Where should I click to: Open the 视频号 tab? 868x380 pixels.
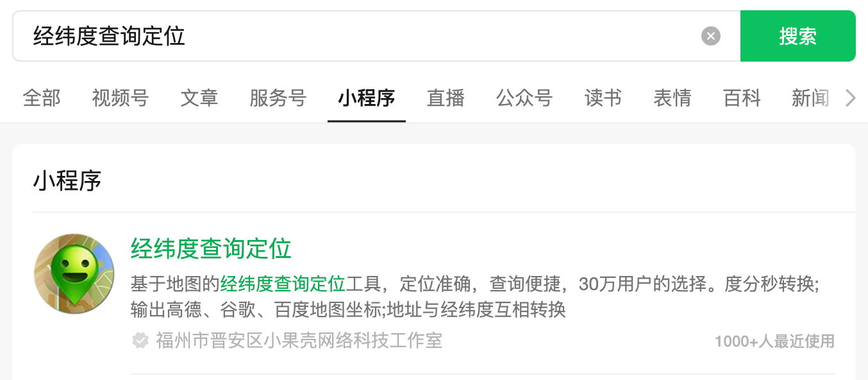[x=121, y=98]
